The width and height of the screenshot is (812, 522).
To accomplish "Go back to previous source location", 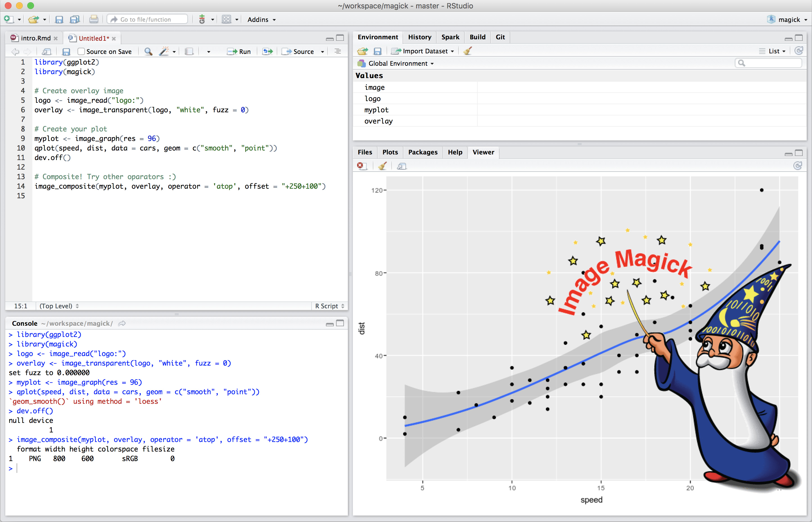I will [x=15, y=51].
